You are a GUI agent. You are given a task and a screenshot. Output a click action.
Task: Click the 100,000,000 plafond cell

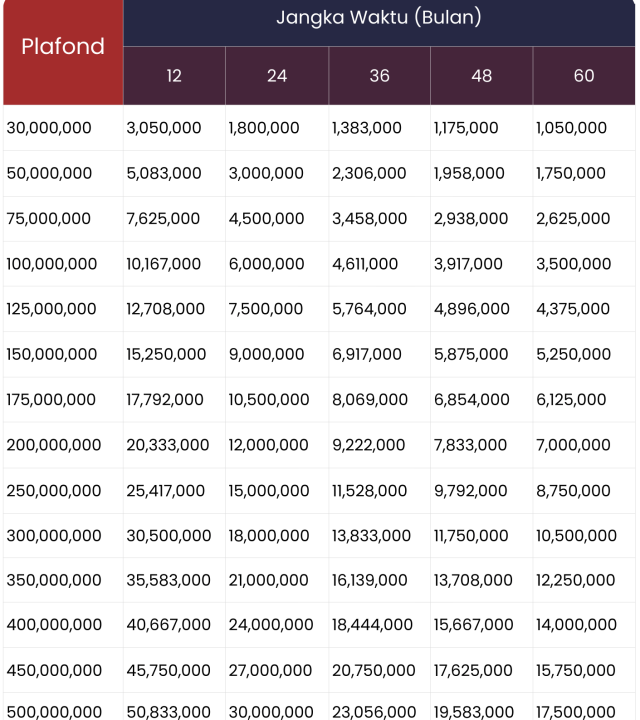(x=52, y=264)
